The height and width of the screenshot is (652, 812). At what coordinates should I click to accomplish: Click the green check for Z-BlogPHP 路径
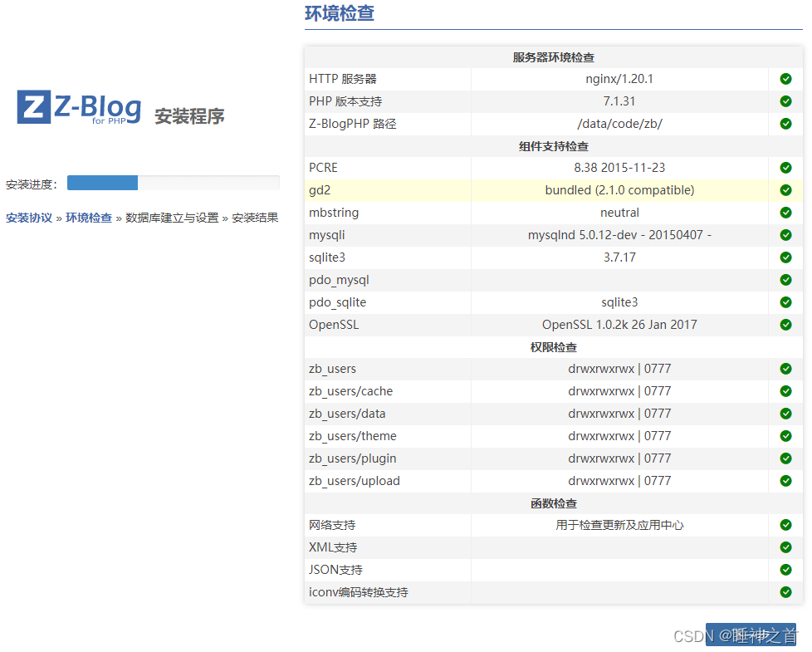(x=785, y=124)
